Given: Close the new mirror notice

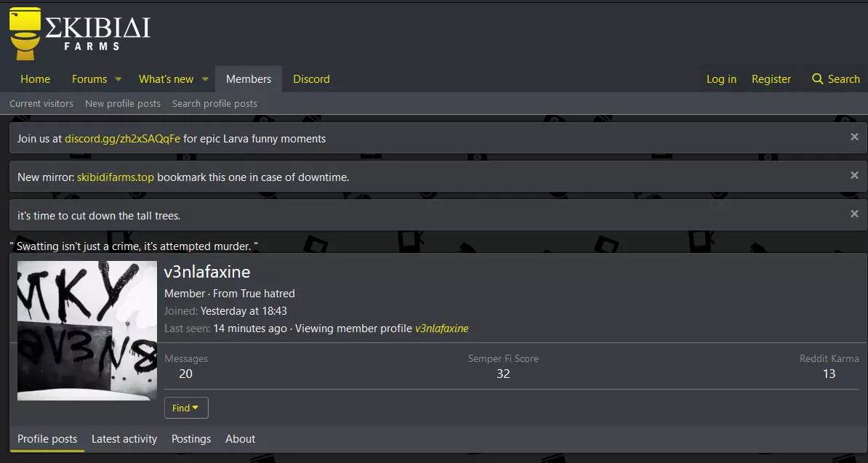Looking at the screenshot, I should (x=854, y=175).
